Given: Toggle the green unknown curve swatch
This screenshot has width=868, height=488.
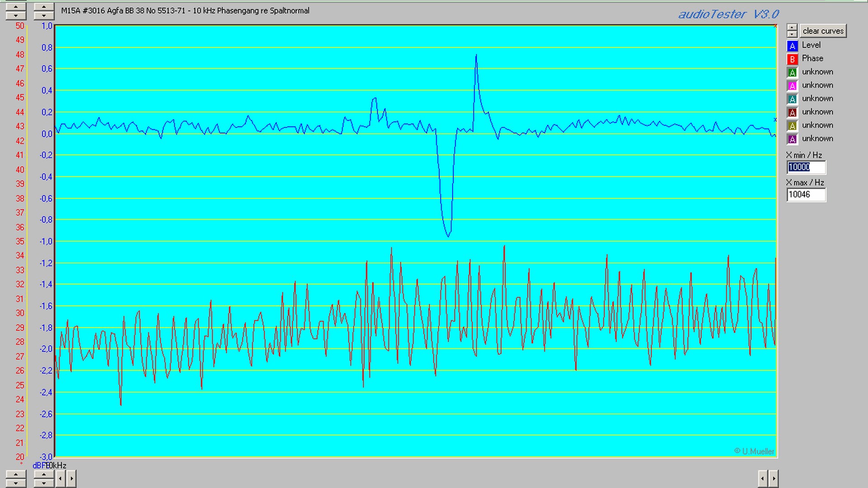Looking at the screenshot, I should (792, 72).
